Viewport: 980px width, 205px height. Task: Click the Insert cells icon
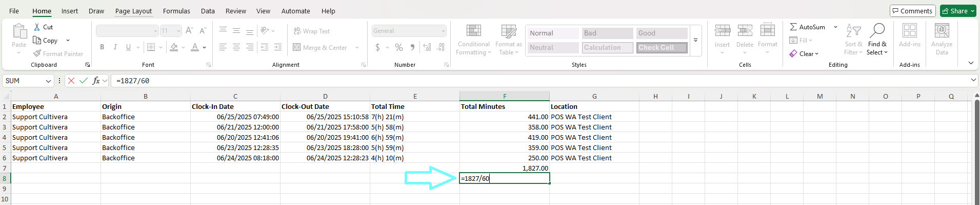click(723, 31)
